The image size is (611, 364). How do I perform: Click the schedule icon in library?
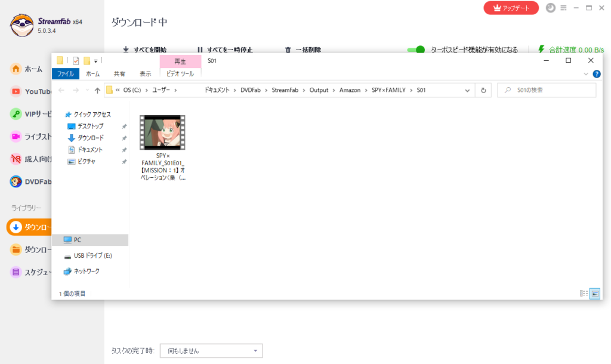pyautogui.click(x=16, y=272)
